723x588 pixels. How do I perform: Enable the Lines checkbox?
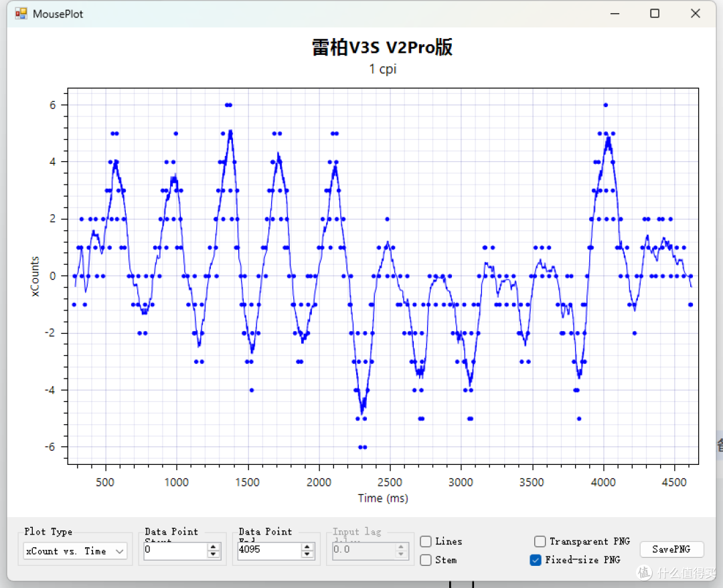(x=426, y=541)
